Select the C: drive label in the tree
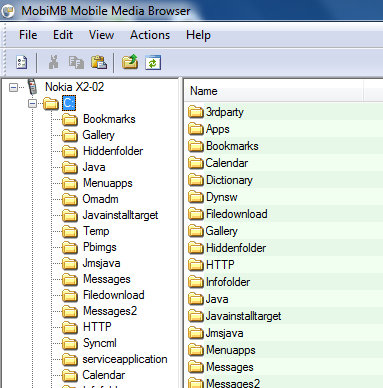Screen dimensions: 383x388 tap(69, 103)
